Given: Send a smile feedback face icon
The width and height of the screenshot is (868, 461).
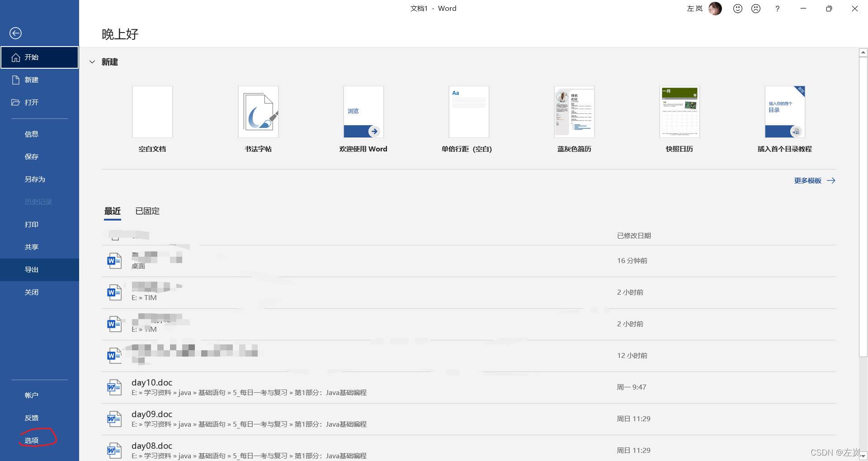Looking at the screenshot, I should 738,9.
